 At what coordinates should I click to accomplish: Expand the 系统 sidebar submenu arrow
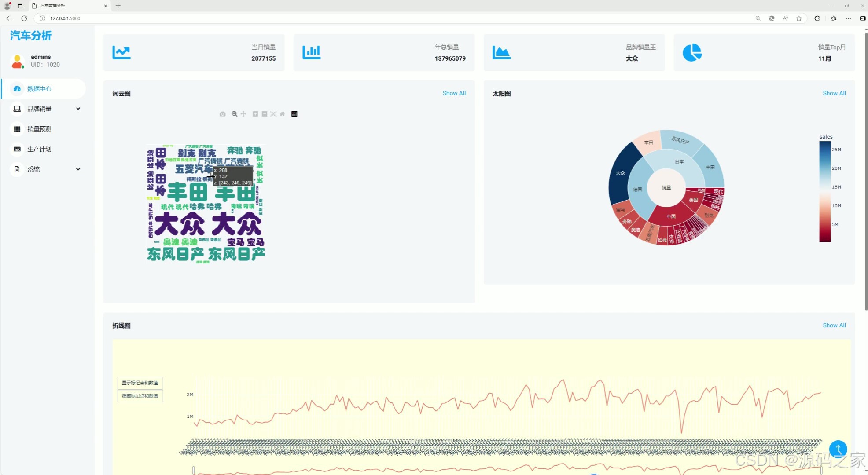click(x=78, y=169)
